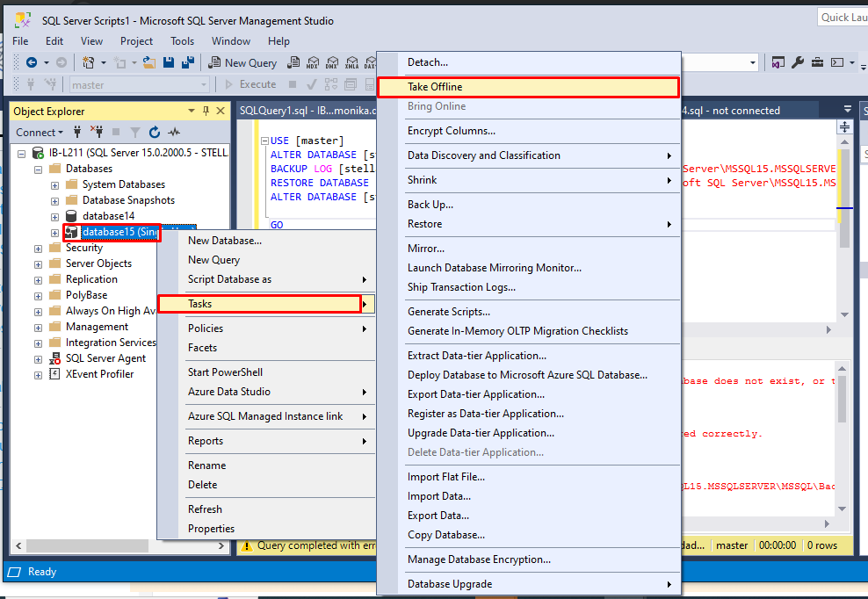This screenshot has width=868, height=599.
Task: Collapse the USE [master] code block outline
Action: pos(263,141)
